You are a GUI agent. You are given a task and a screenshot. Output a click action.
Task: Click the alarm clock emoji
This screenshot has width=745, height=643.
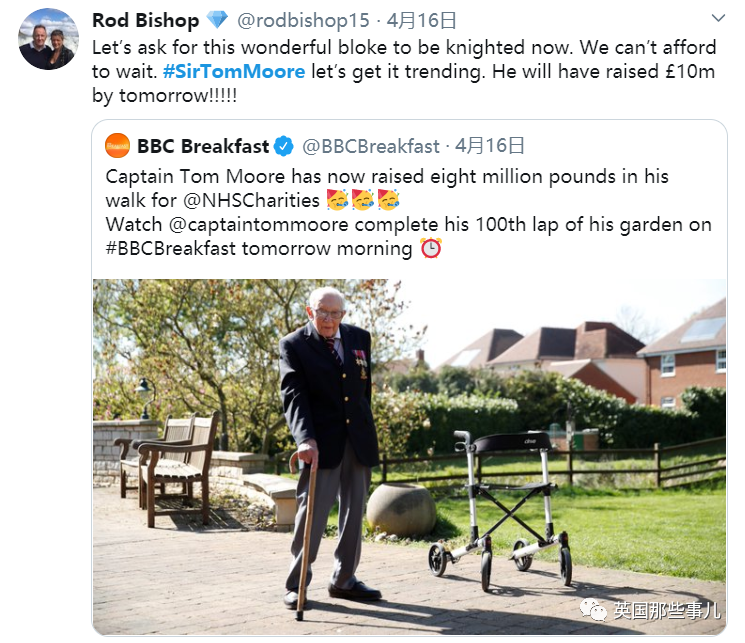(431, 249)
